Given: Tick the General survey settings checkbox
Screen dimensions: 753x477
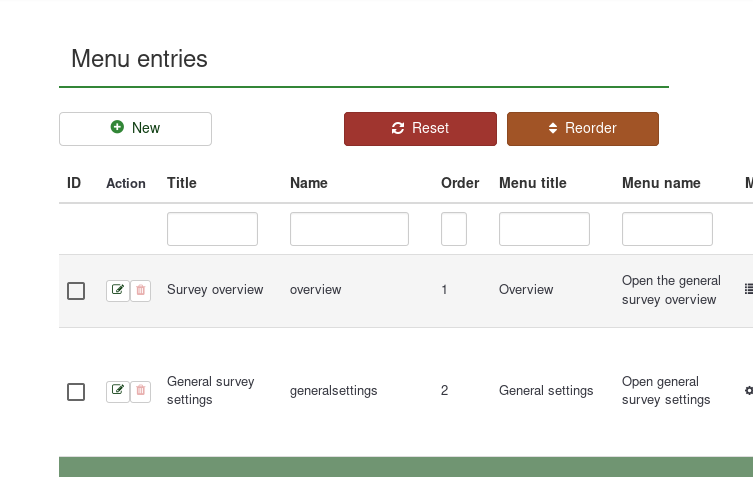Looking at the screenshot, I should coord(76,392).
